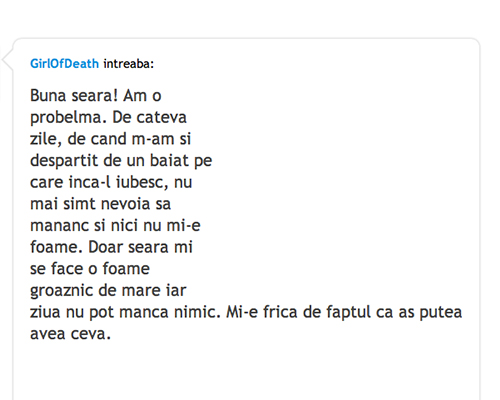The height and width of the screenshot is (400, 500).
Task: Click the phrase 'Doar seara mi'
Action: coord(140,247)
